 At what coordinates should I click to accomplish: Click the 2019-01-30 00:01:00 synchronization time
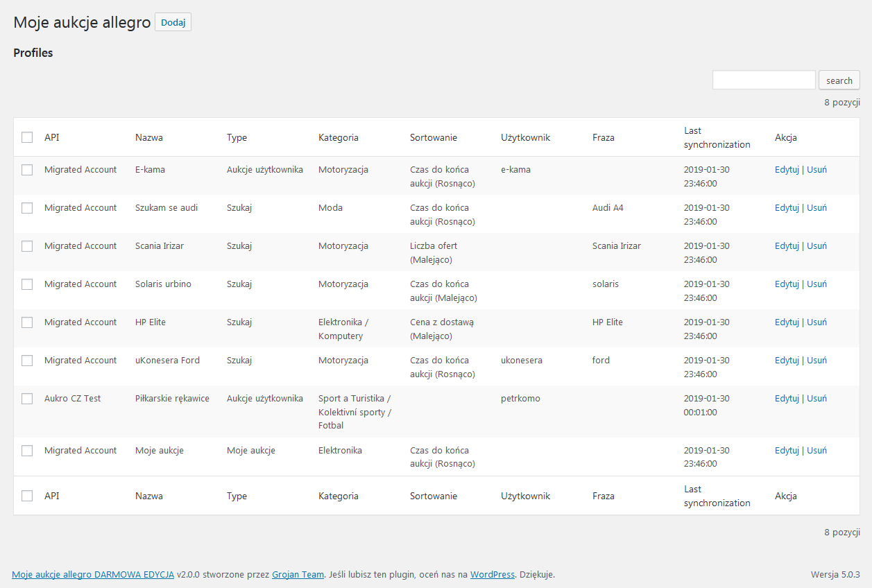pos(707,406)
